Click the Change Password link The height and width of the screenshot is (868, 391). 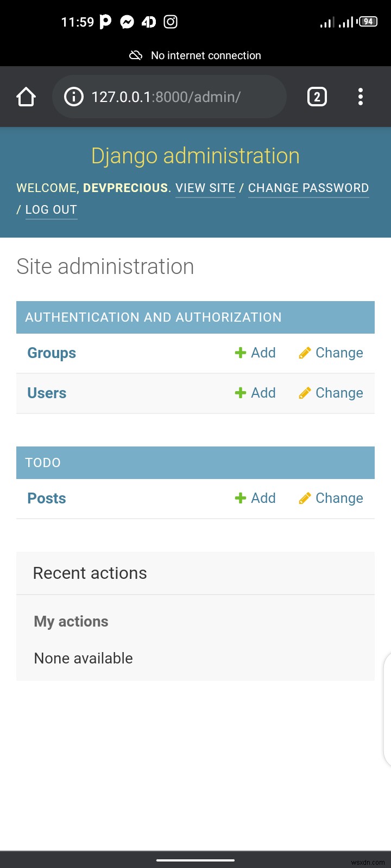pyautogui.click(x=308, y=188)
